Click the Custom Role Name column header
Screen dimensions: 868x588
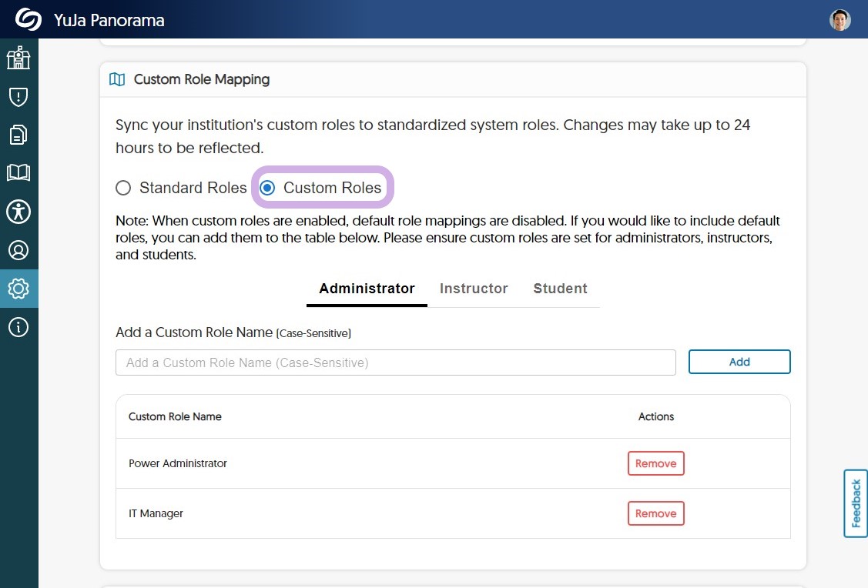coord(175,416)
